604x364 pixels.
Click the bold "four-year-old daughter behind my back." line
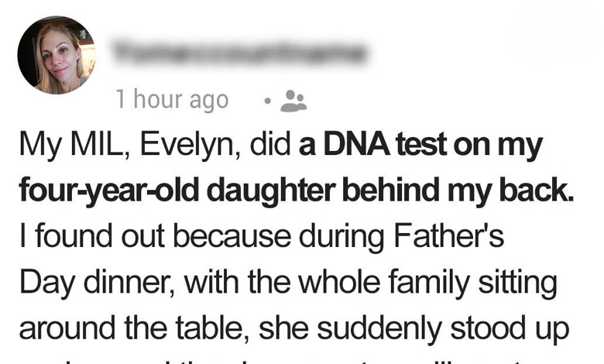296,193
